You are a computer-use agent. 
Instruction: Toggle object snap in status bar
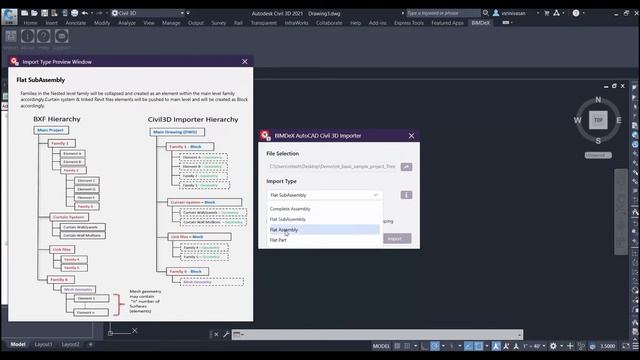coord(479,346)
